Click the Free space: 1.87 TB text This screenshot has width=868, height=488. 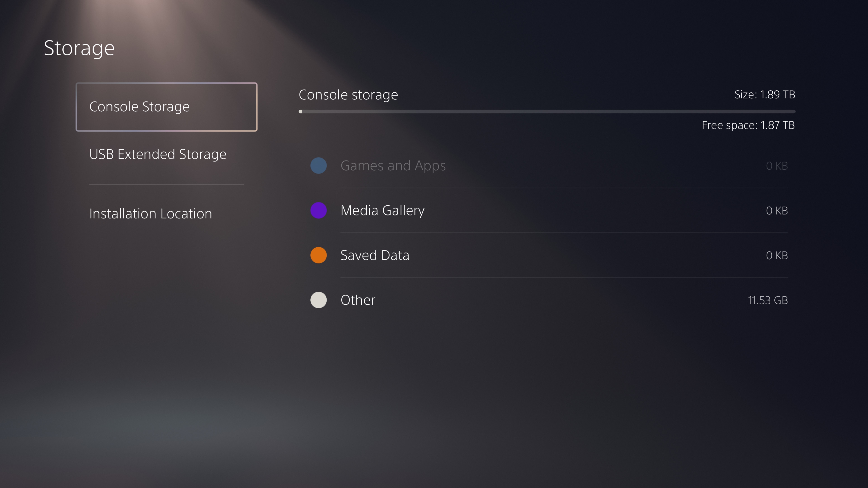[x=748, y=125]
